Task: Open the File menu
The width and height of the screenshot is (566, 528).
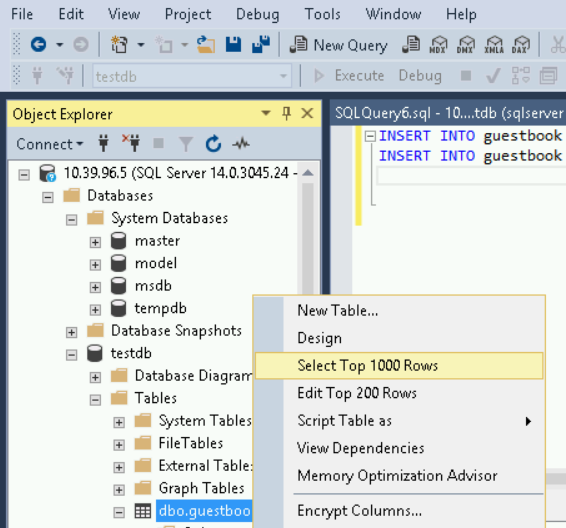Action: point(22,14)
